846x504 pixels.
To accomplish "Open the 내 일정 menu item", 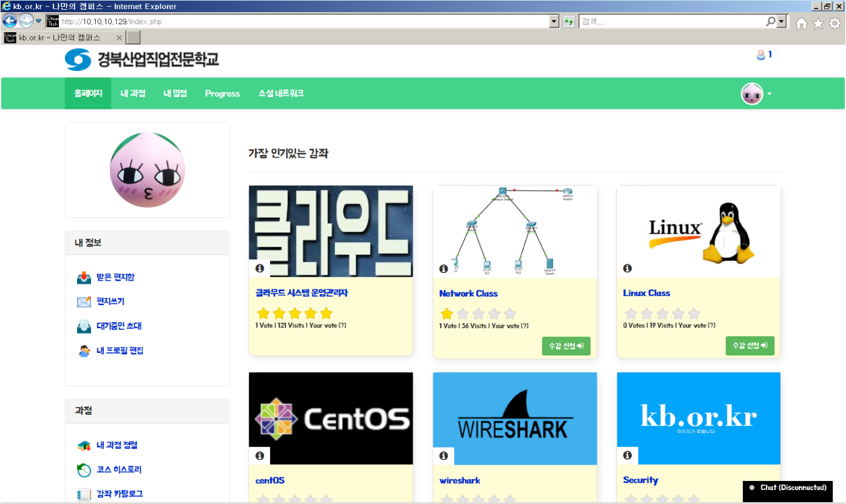I will pyautogui.click(x=175, y=93).
